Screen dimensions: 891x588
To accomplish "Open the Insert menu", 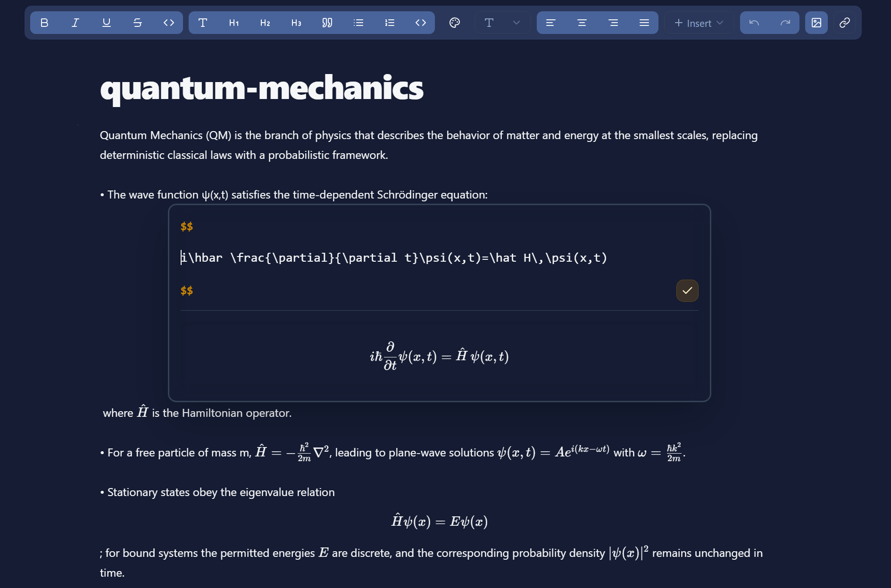I will [698, 23].
